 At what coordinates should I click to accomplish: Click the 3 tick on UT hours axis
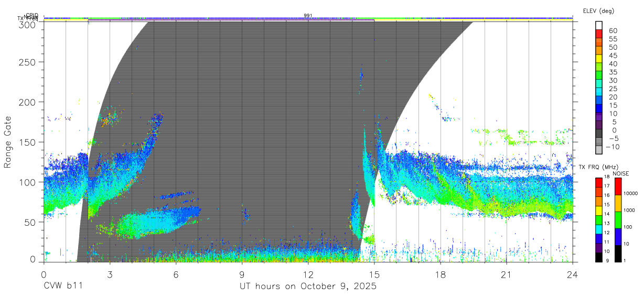[110, 274]
